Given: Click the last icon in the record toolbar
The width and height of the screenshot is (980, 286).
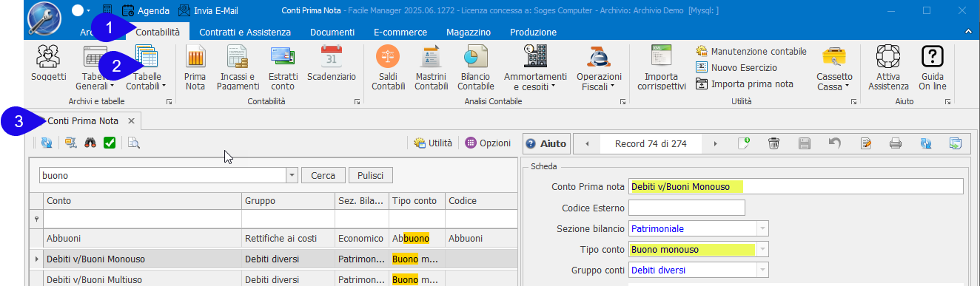Looking at the screenshot, I should click(956, 143).
